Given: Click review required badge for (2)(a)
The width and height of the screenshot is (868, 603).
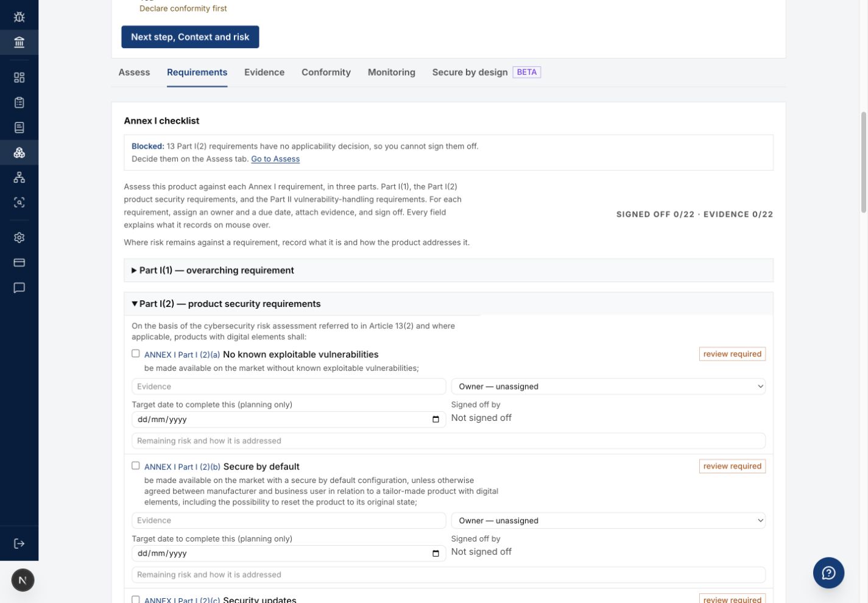Looking at the screenshot, I should click(x=732, y=354).
